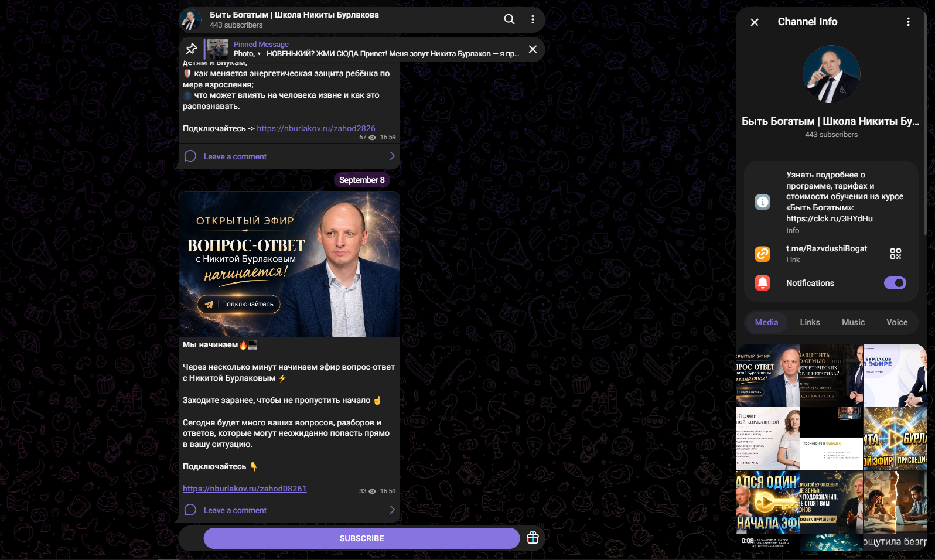Expand comments chevron on the 33-view post
This screenshot has height=560, width=935.
(x=392, y=510)
